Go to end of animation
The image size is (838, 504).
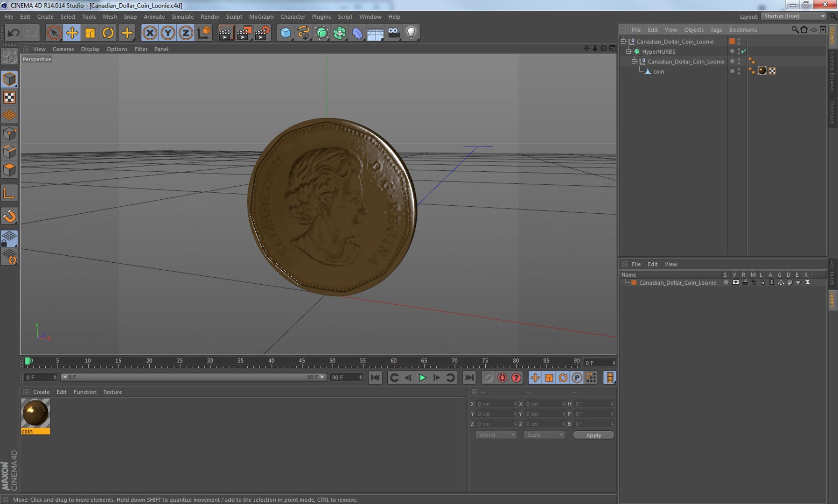(x=469, y=378)
